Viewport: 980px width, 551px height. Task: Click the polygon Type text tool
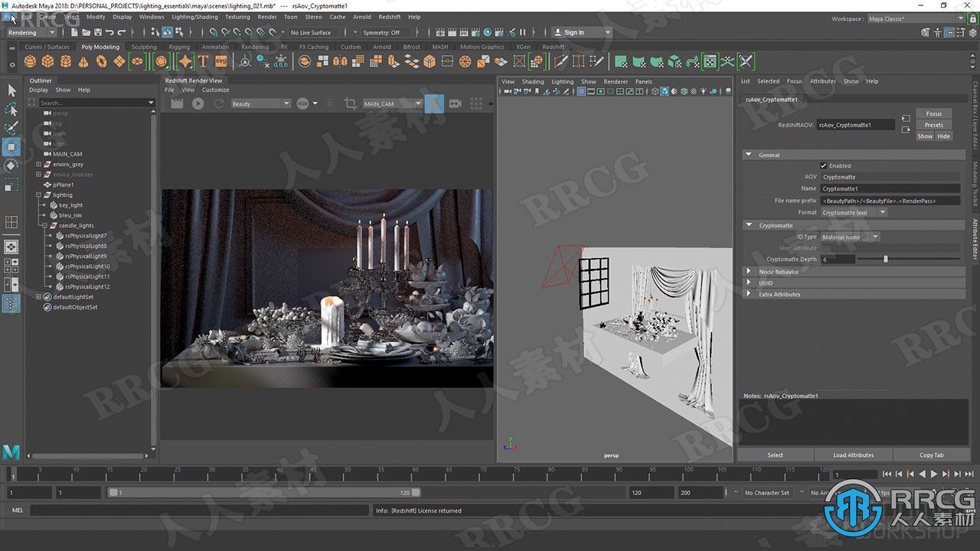coord(203,62)
